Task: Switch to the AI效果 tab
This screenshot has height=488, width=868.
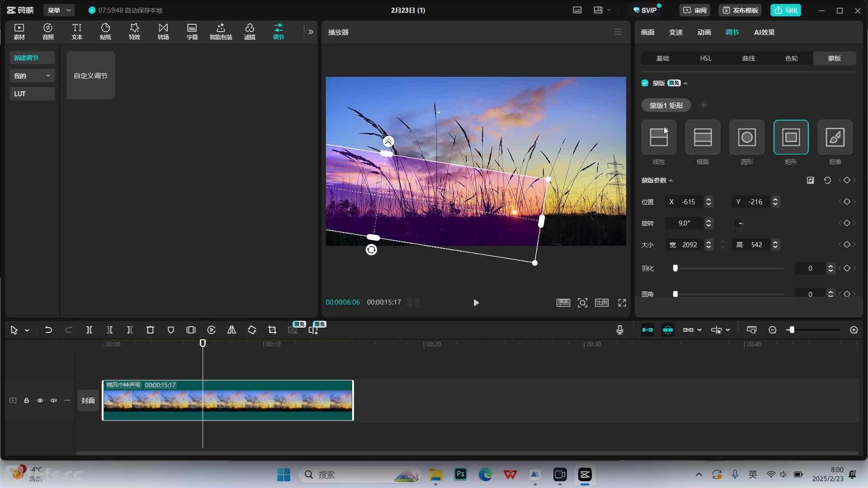Action: click(x=764, y=32)
